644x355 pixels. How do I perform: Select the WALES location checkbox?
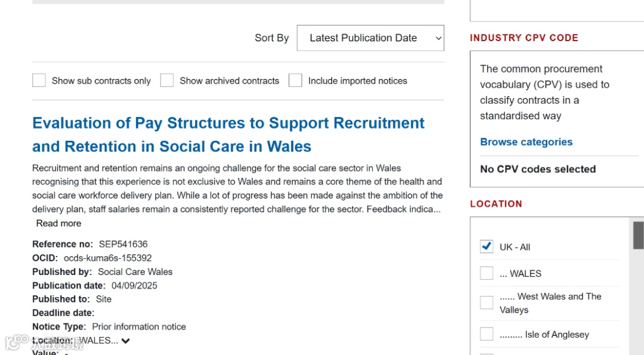487,273
